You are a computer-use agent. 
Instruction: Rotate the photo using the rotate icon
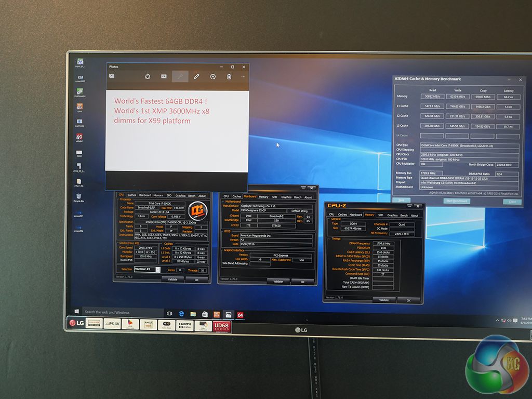(212, 76)
